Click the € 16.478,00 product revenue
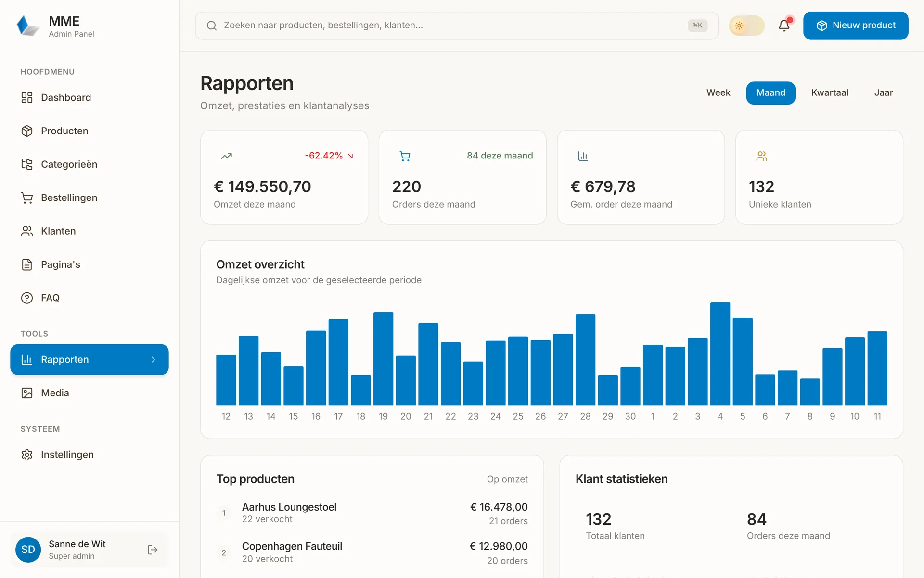 (499, 507)
